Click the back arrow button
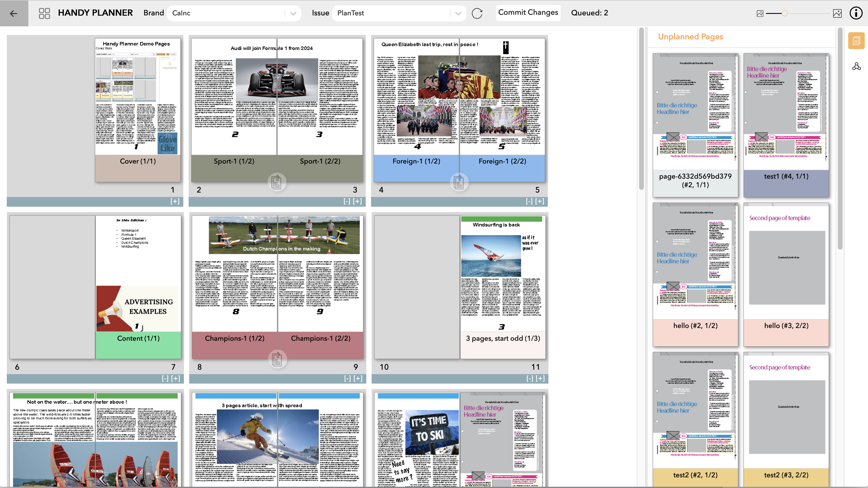868x488 pixels. (x=14, y=13)
